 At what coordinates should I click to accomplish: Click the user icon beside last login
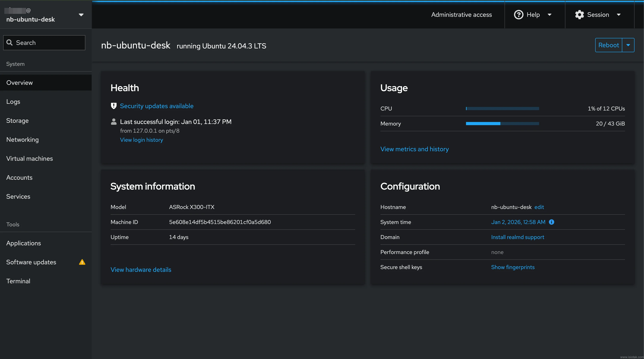[x=114, y=122]
